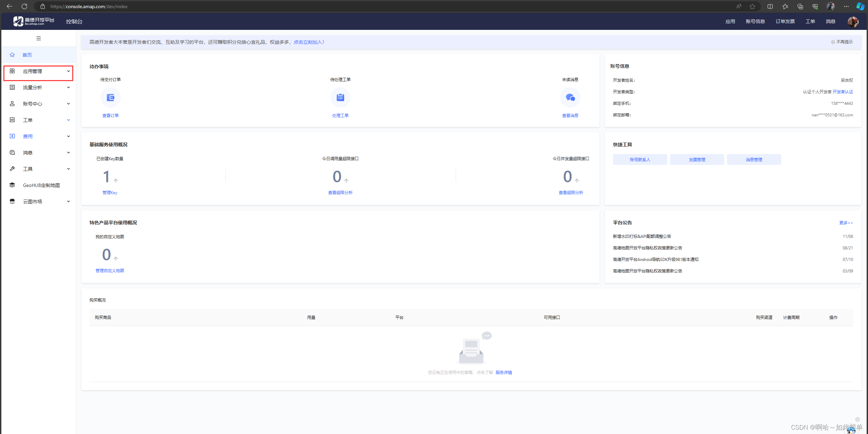Screen dimensions: 868x434
Task: Click the 账号联系人 quick tool button
Action: (640, 159)
